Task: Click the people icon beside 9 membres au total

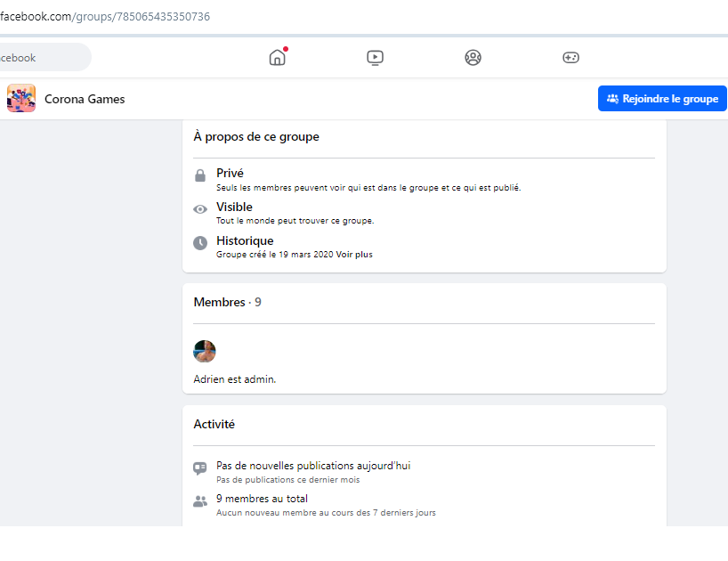Action: [200, 501]
